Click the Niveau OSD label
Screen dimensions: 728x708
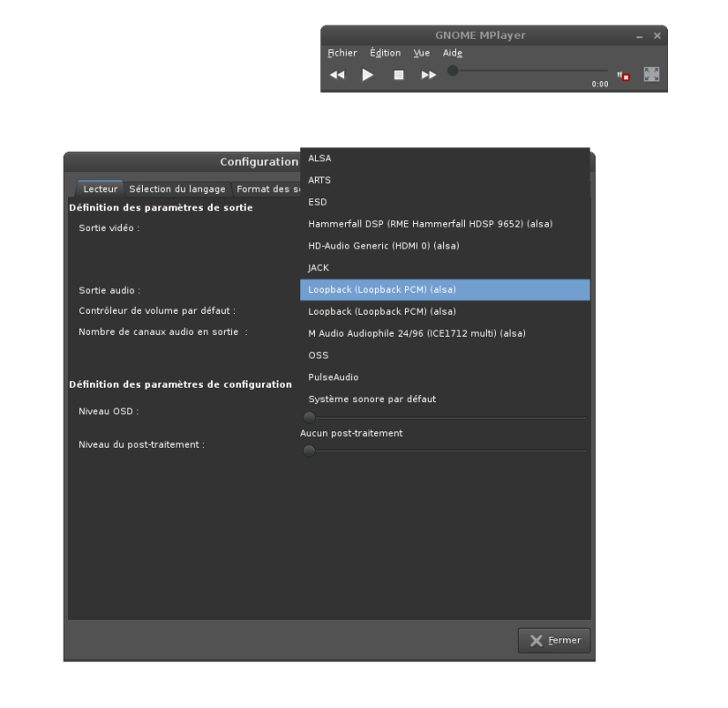pyautogui.click(x=108, y=411)
